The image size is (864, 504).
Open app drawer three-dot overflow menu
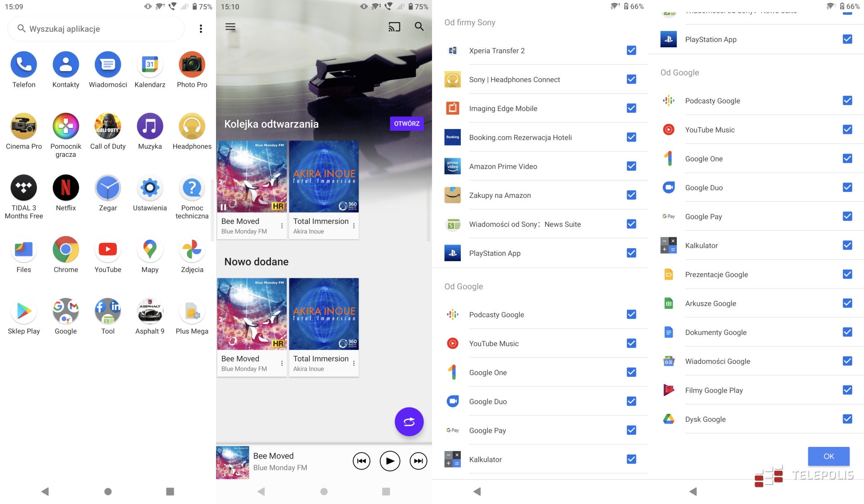tap(201, 29)
